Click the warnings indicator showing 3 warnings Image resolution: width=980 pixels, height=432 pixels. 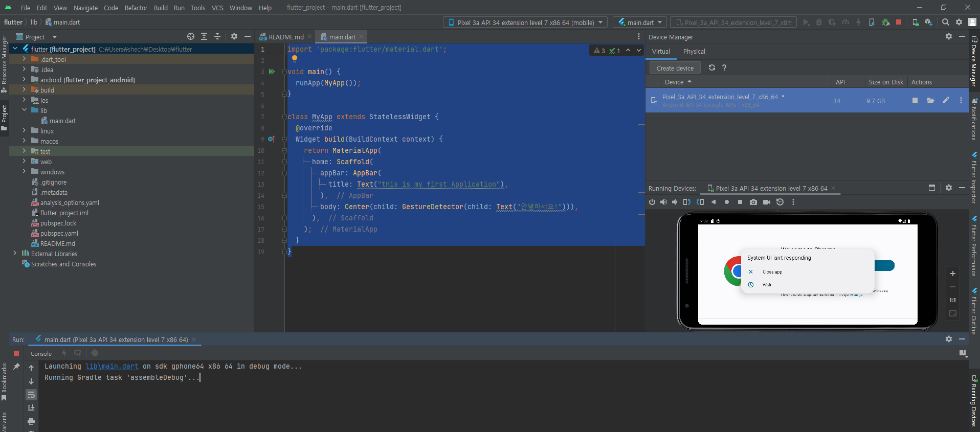click(x=599, y=51)
